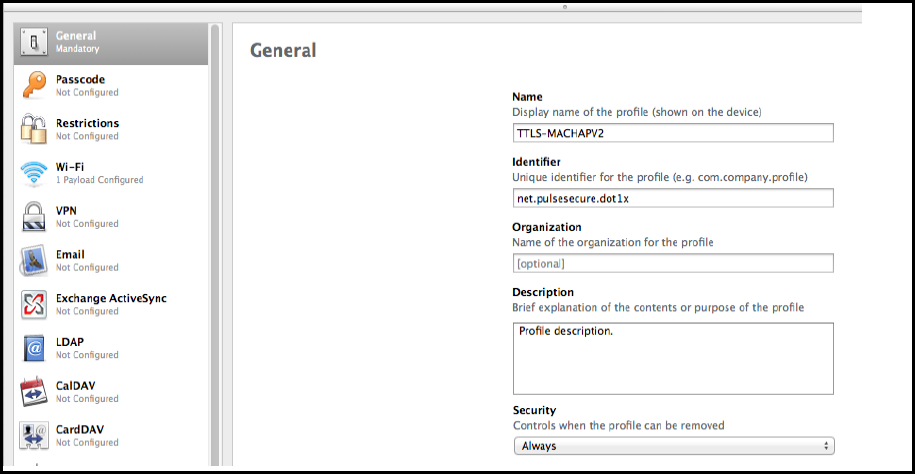Viewport: 915px width, 474px height.
Task: Select the Restrictions padlocks icon
Action: (x=34, y=129)
